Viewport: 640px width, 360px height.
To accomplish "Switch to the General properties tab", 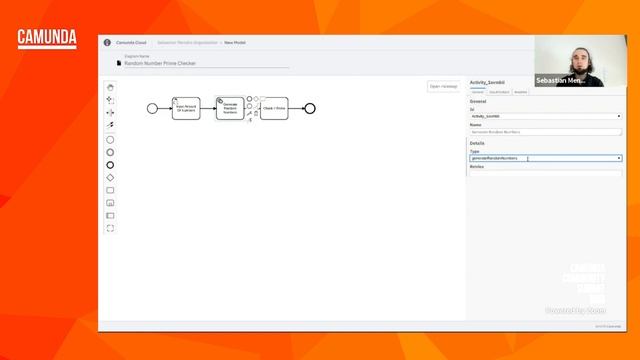I will pos(478,92).
